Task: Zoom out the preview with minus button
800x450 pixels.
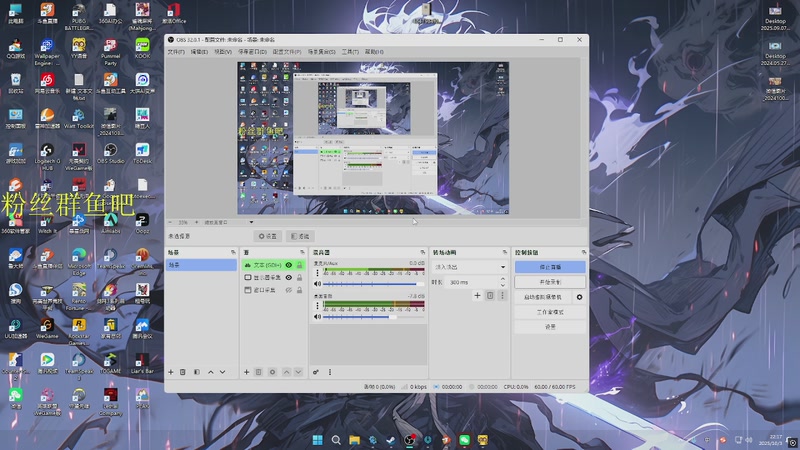Action: [x=170, y=222]
